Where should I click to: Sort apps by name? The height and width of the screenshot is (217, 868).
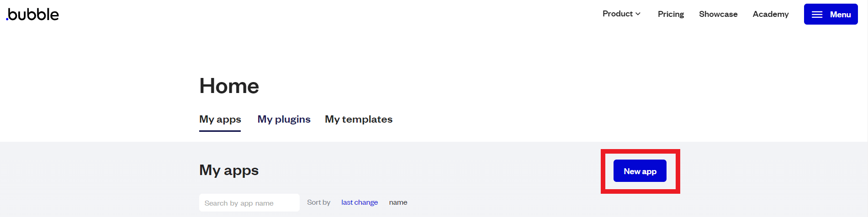(398, 202)
